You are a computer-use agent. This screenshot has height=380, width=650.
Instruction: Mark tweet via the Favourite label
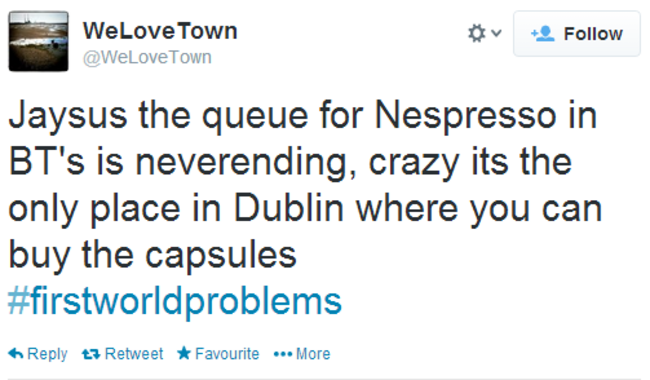pos(227,353)
